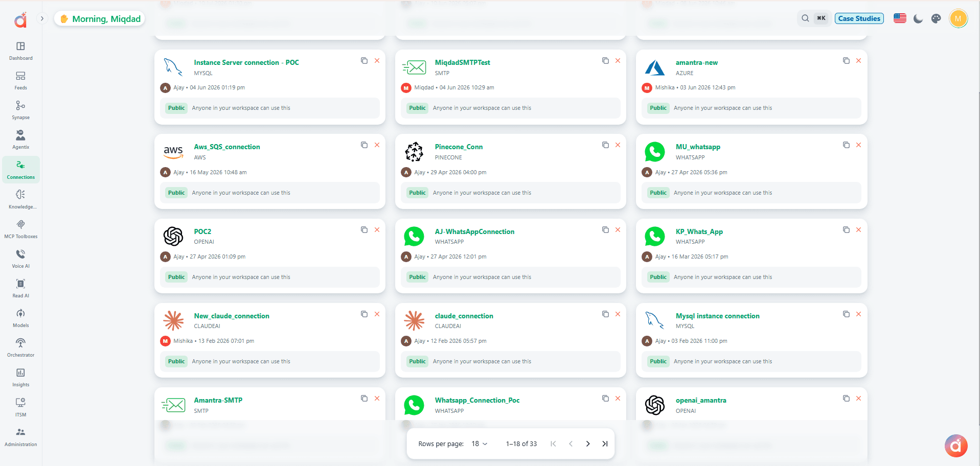Image resolution: width=980 pixels, height=466 pixels.
Task: Jump to last page arrow
Action: point(605,444)
